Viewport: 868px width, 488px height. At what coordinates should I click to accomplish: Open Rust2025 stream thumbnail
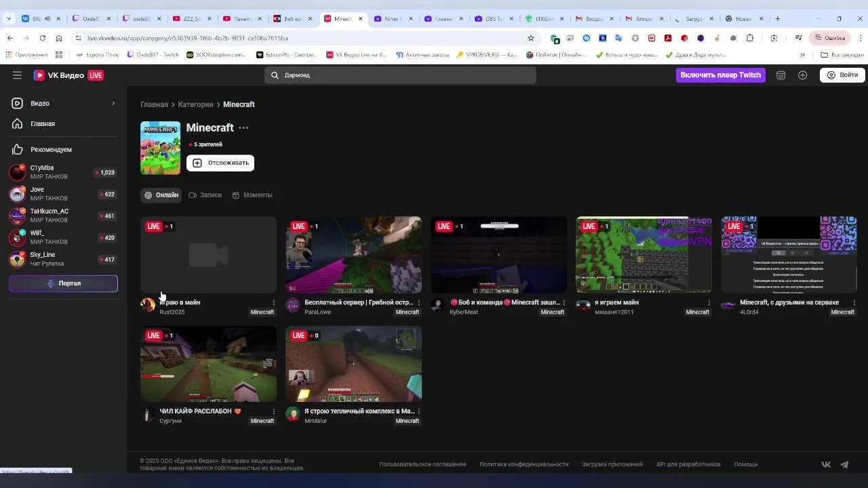point(208,255)
